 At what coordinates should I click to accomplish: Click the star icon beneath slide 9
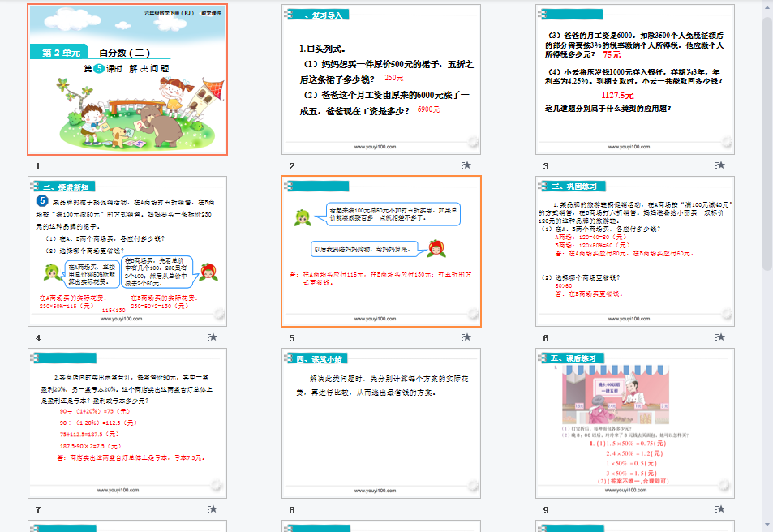719,508
